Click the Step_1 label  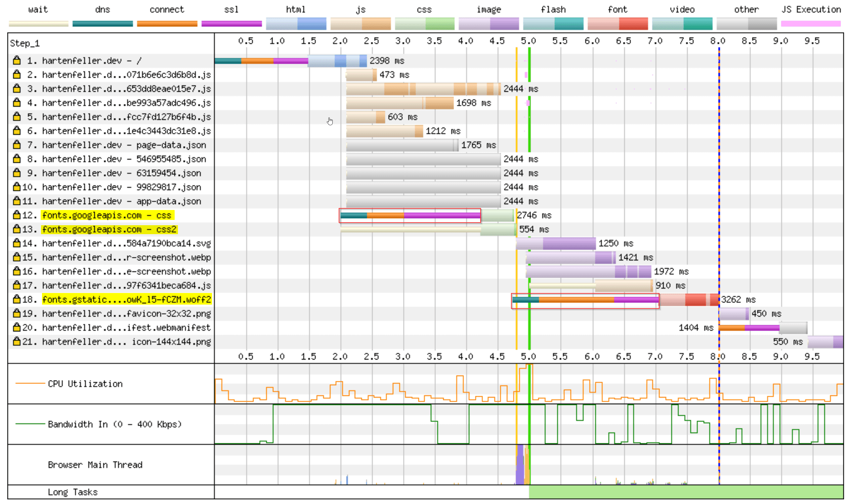[25, 43]
